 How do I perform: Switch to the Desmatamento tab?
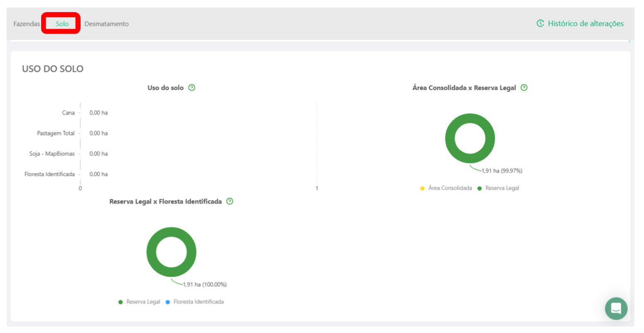tap(106, 24)
